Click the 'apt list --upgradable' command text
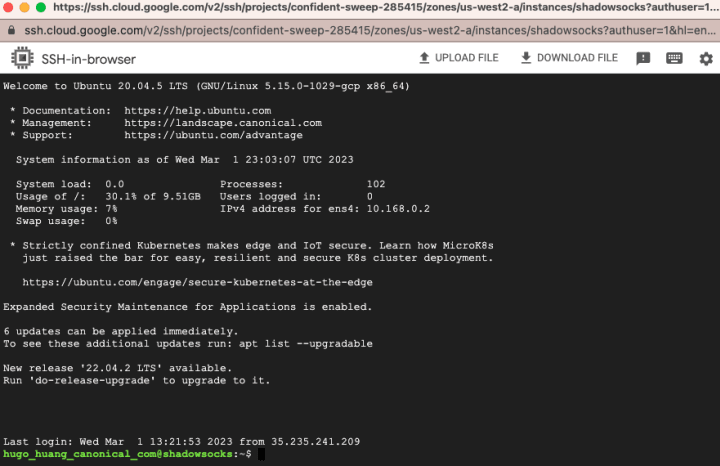The width and height of the screenshot is (720, 466). pos(305,344)
